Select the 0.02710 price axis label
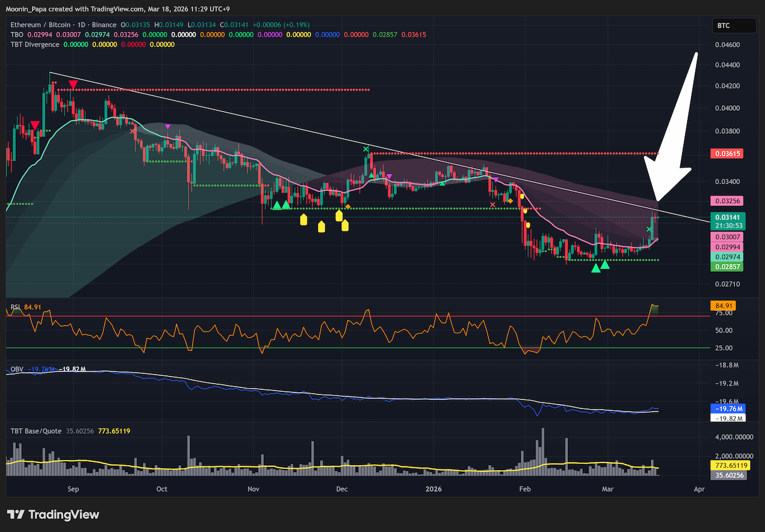Screen dimensions: 765x532 727,284
